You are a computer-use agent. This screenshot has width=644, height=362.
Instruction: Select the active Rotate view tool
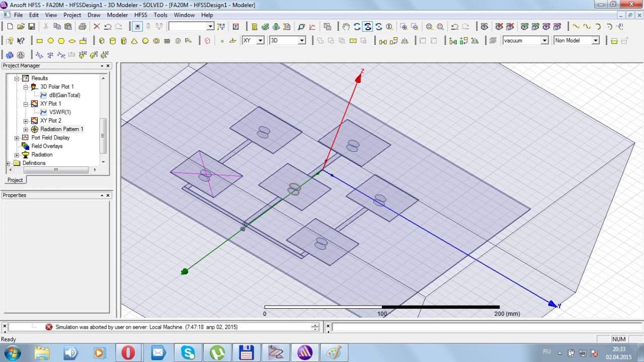point(368,27)
